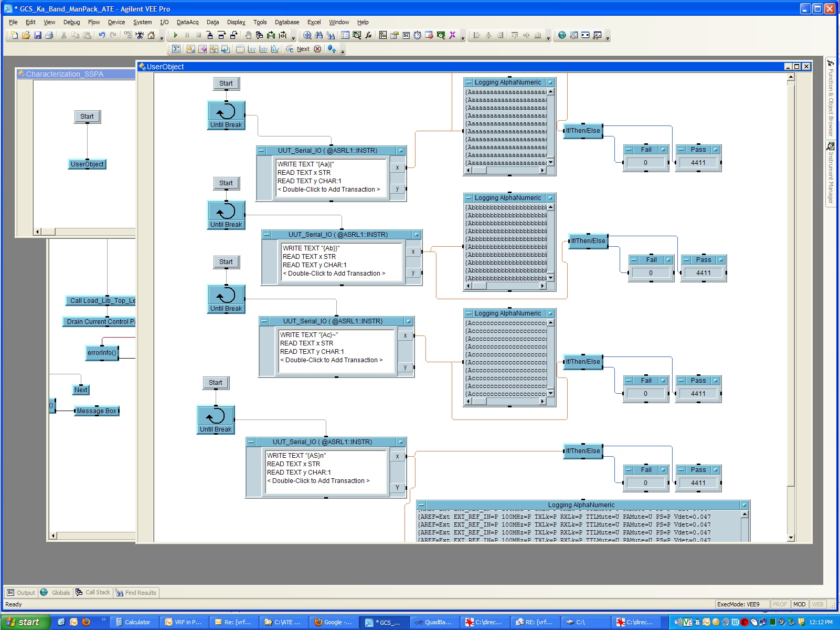The width and height of the screenshot is (840, 630).
Task: Minimize the first Fail indicator object
Action: pos(629,150)
